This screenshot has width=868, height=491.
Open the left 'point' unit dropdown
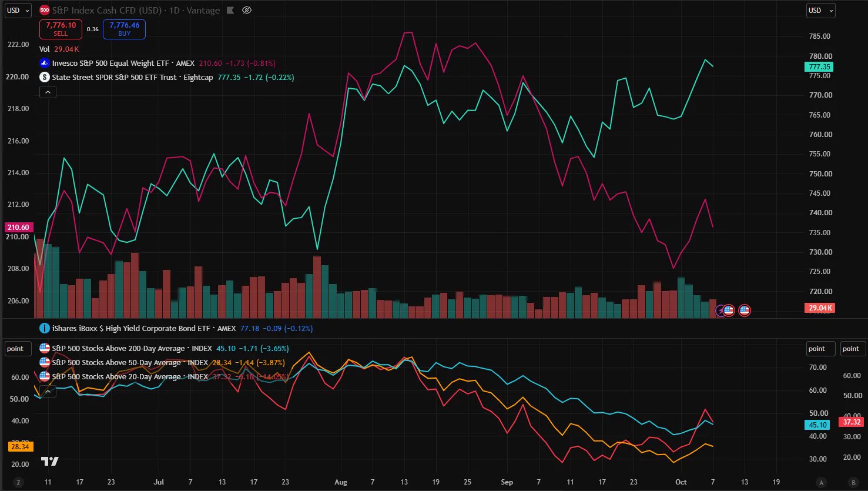click(x=18, y=349)
